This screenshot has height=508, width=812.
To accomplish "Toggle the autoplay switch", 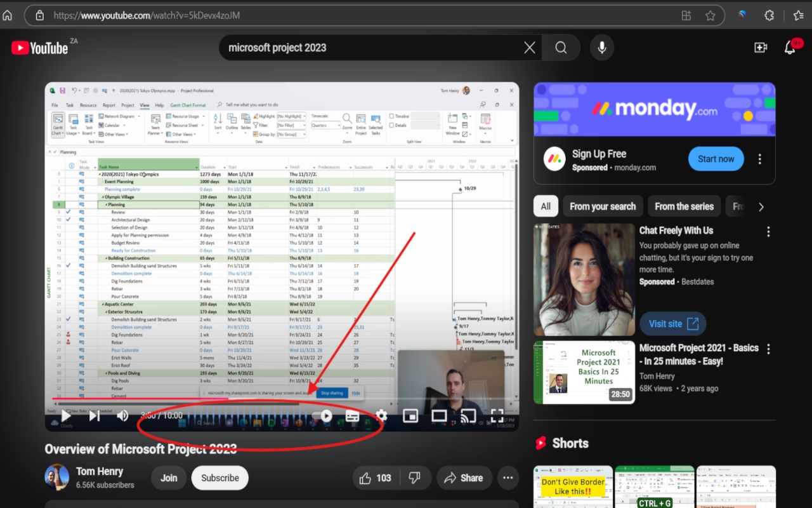I will tap(323, 416).
